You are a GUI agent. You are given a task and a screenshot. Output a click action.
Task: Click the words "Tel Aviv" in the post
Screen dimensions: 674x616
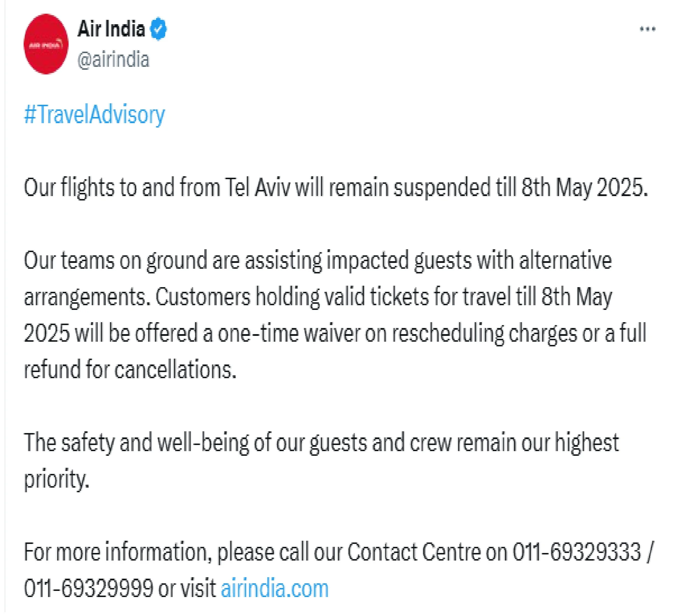[257, 187]
